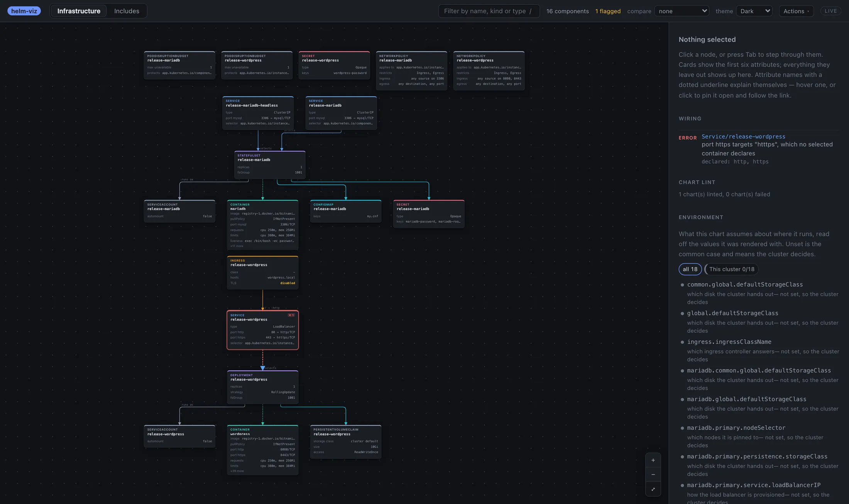This screenshot has height=504, width=849.
Task: Select the PersistentVolumeClaim release-wordpress node
Action: (346, 441)
